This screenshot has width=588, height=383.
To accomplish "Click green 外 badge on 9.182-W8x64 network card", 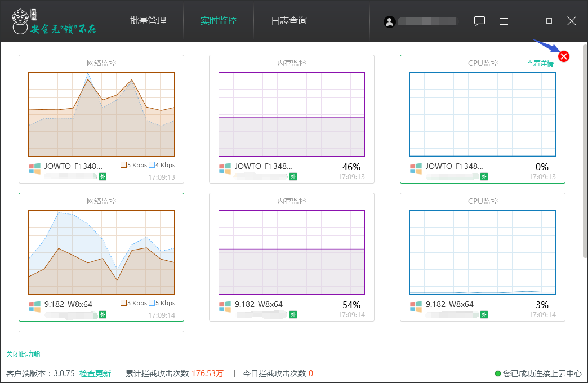I will [103, 314].
